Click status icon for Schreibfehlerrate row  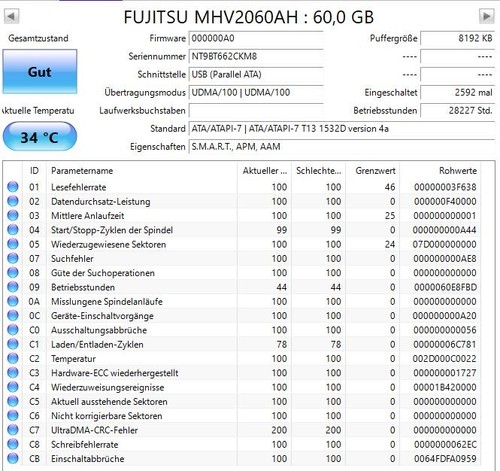[13, 444]
